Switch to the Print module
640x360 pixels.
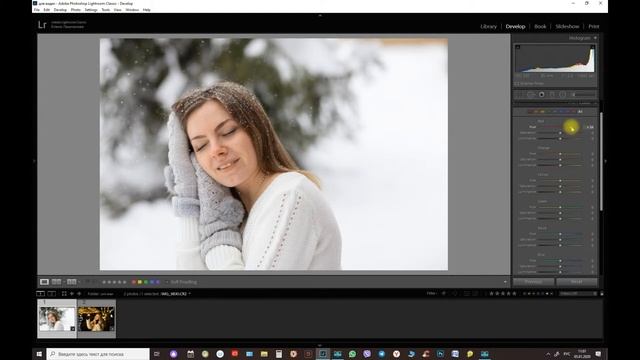[x=594, y=27]
